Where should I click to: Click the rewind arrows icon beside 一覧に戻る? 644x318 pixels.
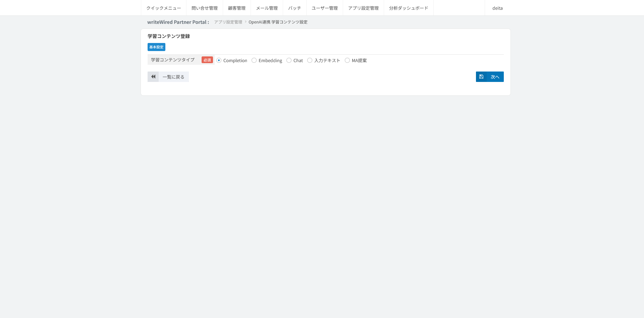pos(153,77)
